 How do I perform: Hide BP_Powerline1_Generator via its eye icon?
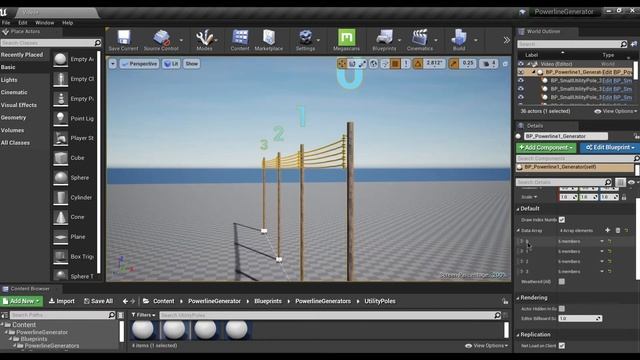[521, 72]
